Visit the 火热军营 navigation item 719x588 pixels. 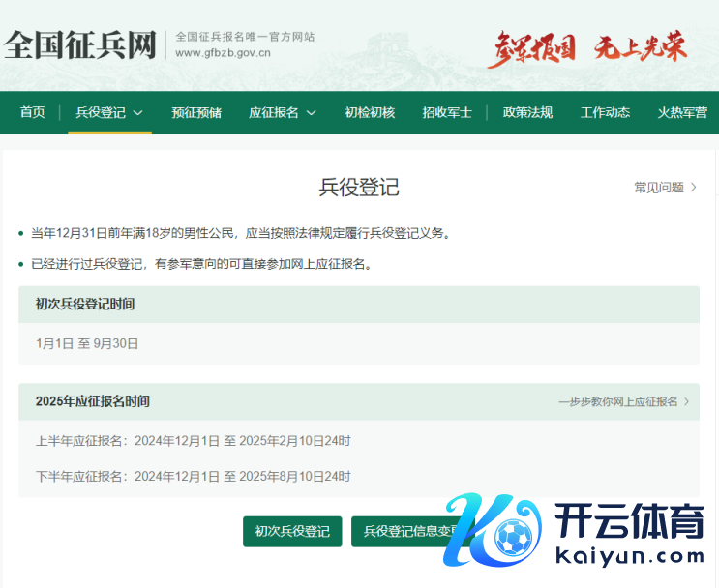(x=682, y=112)
